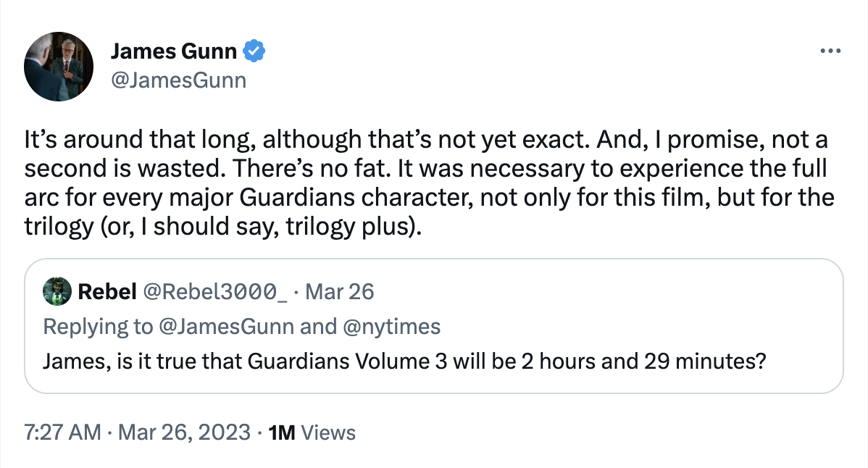Image resolution: width=868 pixels, height=468 pixels.
Task: Click the @Rebel3000_ handle
Action: coord(217,292)
